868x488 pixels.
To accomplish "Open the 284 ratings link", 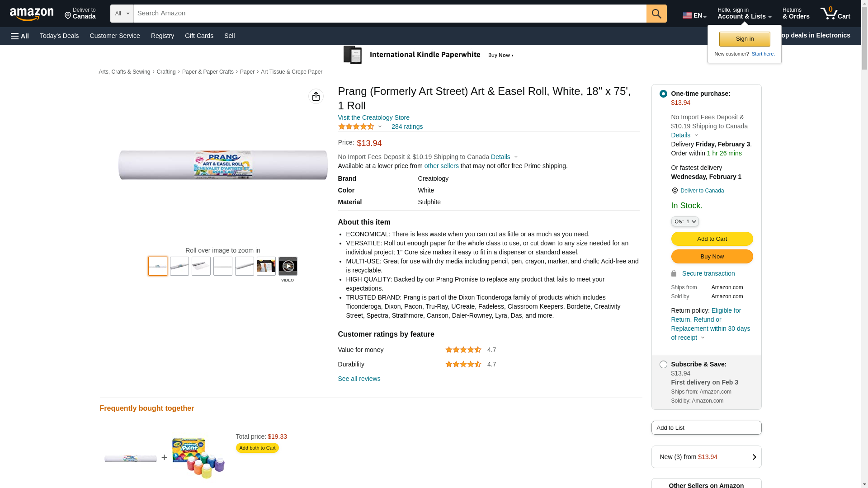I will (x=407, y=127).
